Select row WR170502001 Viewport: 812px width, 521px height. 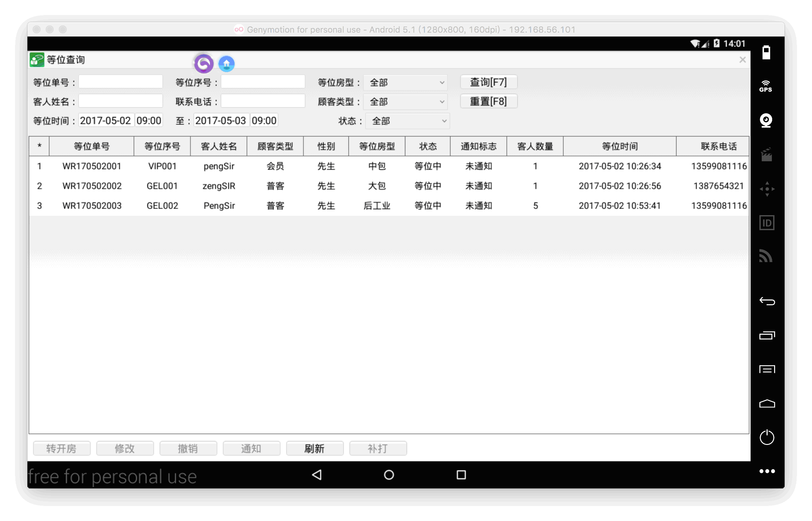(x=389, y=166)
